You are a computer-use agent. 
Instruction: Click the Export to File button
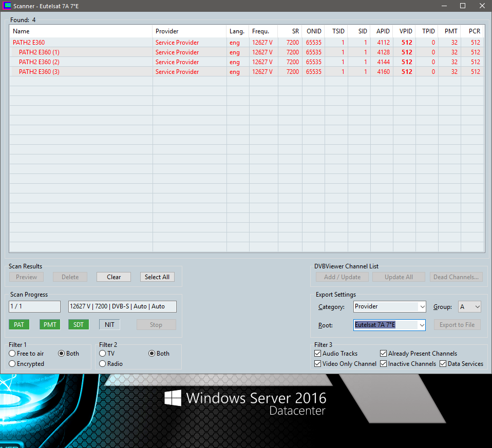457,325
